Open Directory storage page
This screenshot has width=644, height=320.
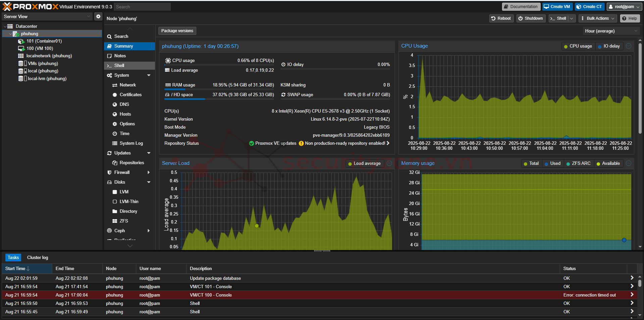point(130,211)
